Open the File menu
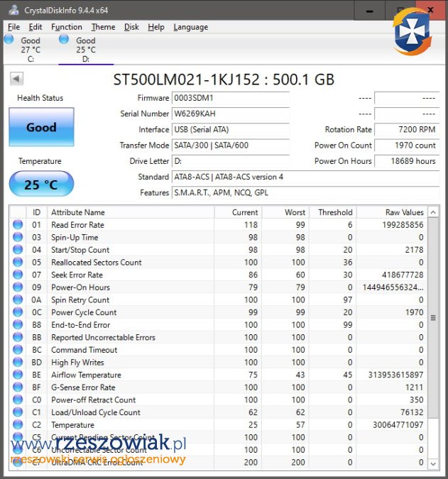 click(x=13, y=27)
